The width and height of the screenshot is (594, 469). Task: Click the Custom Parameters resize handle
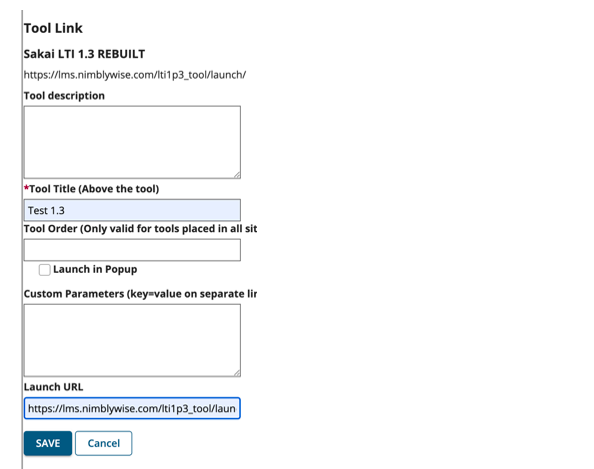click(237, 373)
